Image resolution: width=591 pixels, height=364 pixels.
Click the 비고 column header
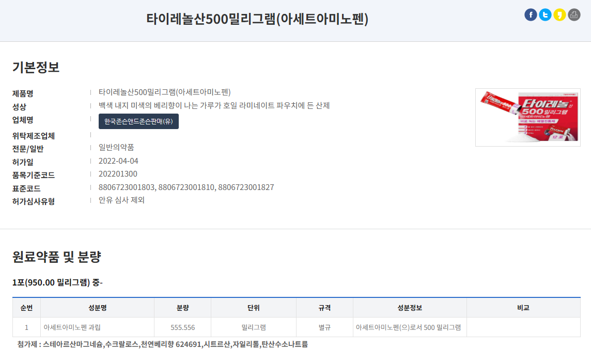523,308
